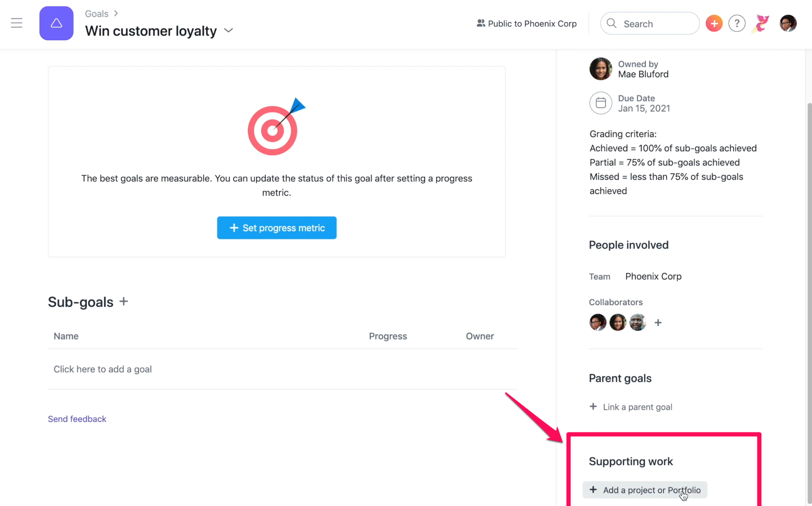Click the pink unicorn celebration icon
Screen dimensions: 812x506
point(762,23)
